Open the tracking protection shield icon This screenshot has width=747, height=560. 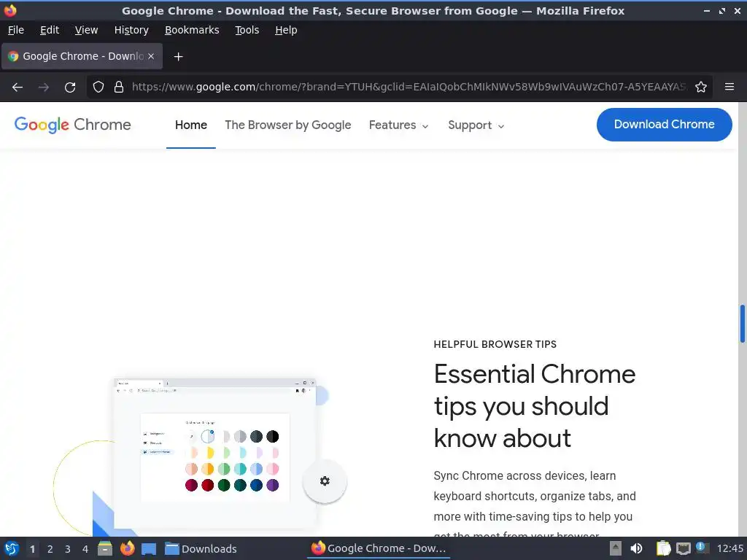click(x=98, y=87)
